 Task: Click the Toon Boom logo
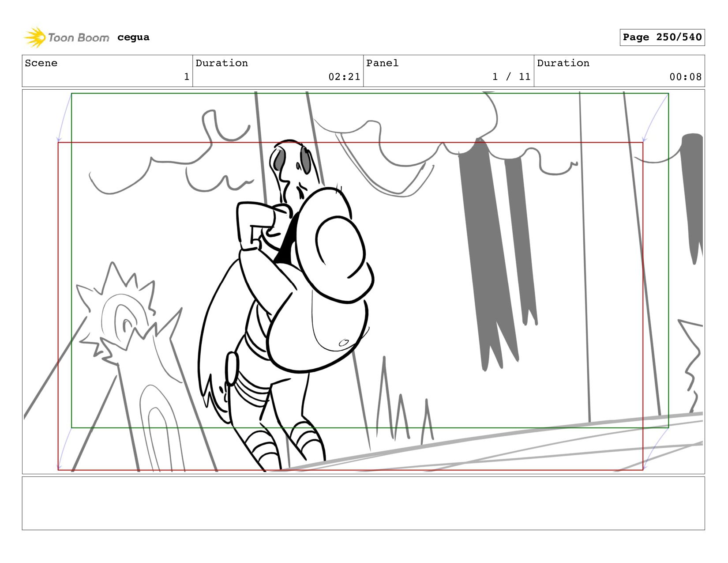(x=66, y=38)
